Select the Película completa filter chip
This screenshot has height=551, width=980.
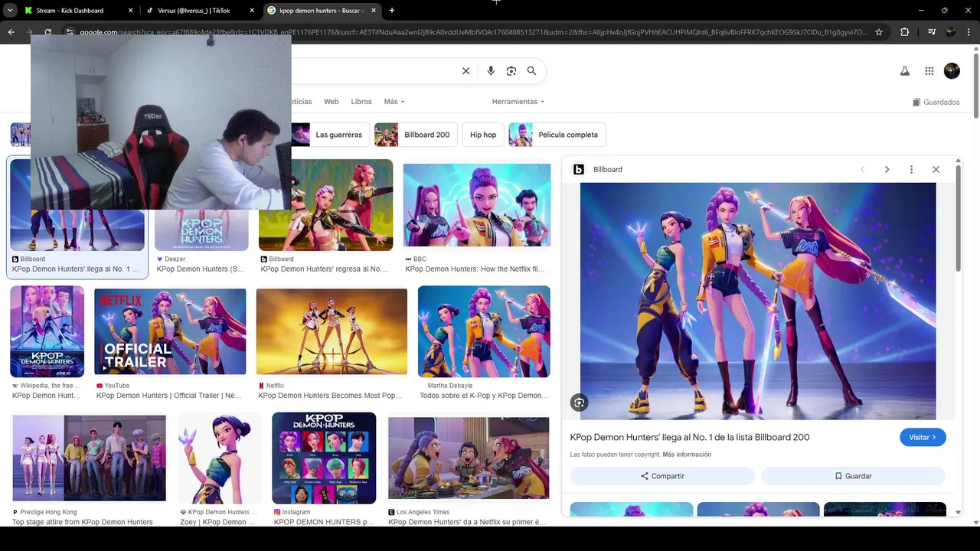click(x=557, y=135)
